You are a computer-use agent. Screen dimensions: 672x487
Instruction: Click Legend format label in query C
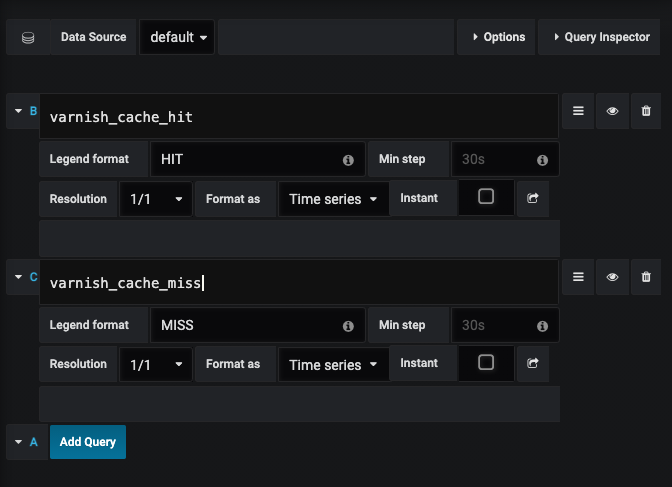coord(89,325)
